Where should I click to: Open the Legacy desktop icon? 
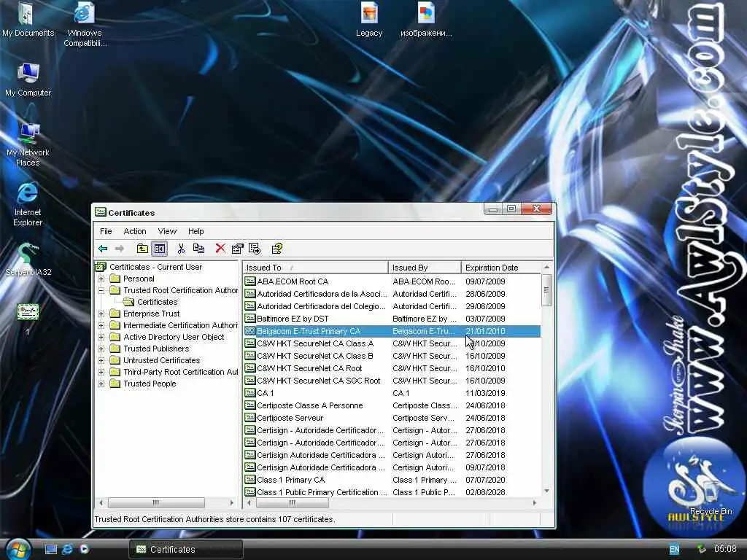pos(369,20)
